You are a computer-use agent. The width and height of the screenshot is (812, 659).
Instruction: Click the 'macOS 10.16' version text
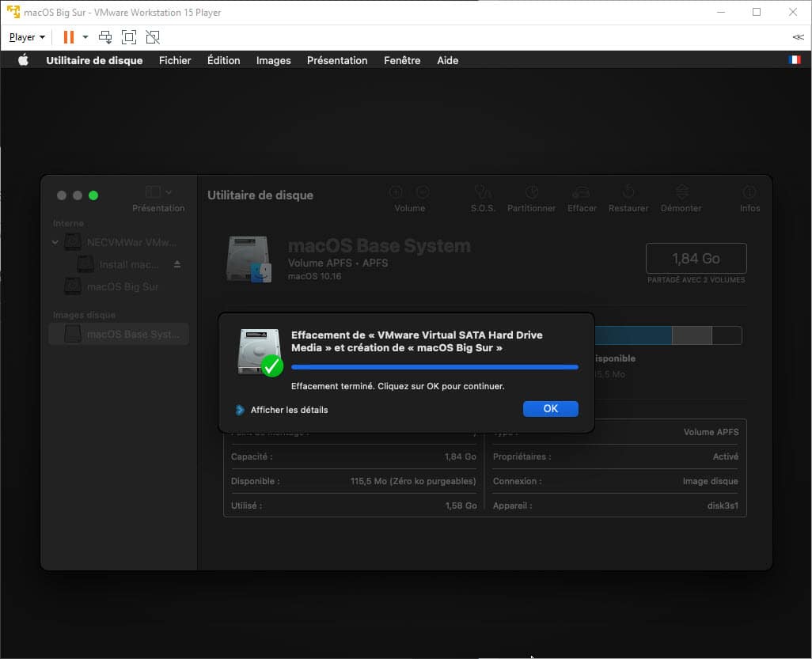pyautogui.click(x=314, y=276)
